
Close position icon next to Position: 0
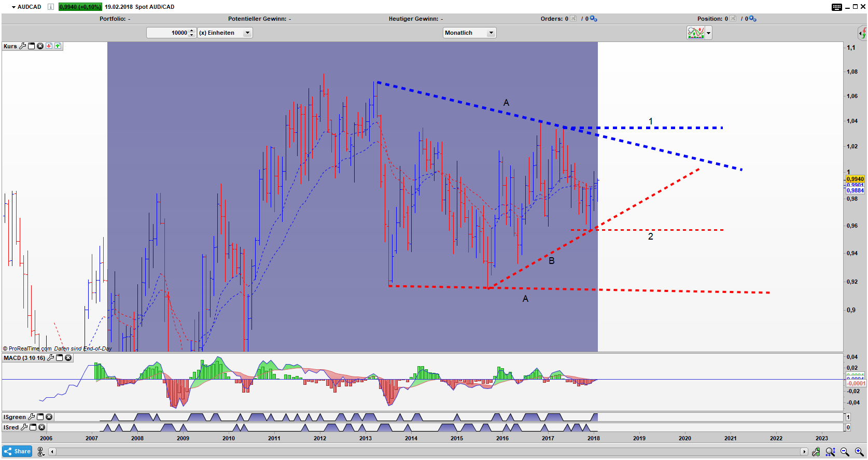(x=733, y=19)
